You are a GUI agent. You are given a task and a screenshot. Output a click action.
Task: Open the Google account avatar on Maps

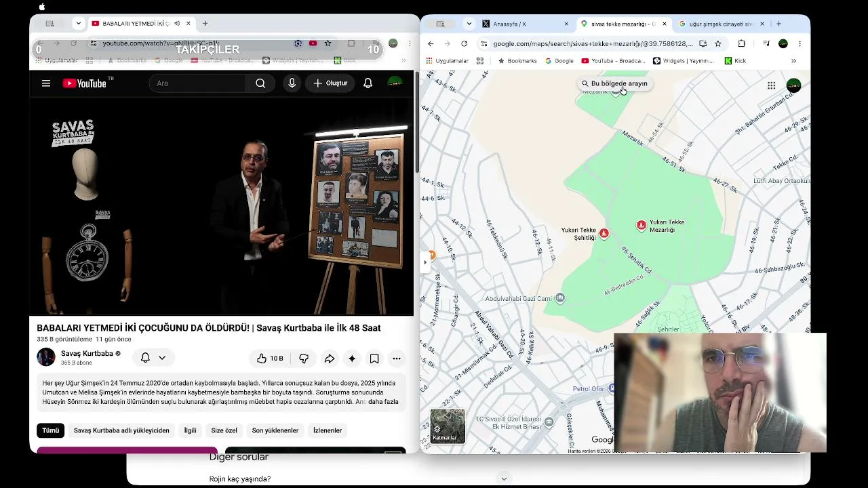[793, 85]
